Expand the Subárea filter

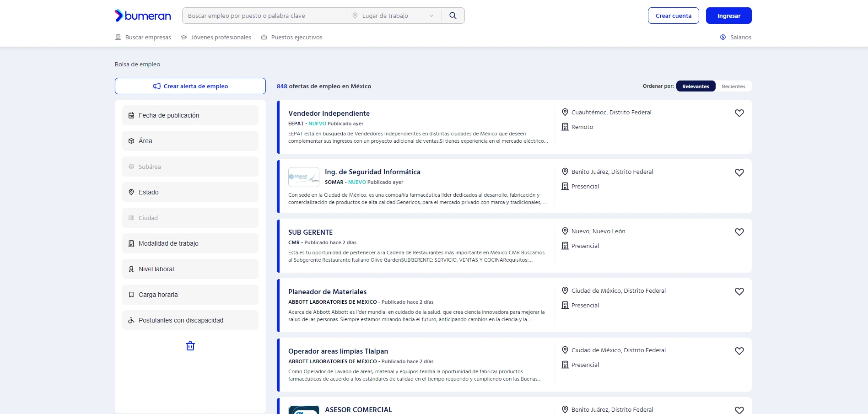[x=190, y=167]
